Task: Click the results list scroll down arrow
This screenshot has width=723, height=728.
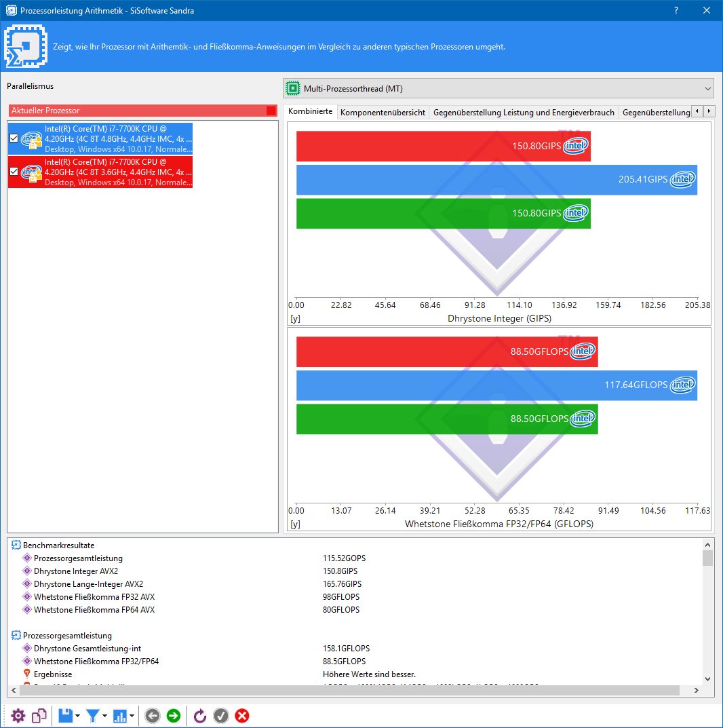Action: (x=707, y=678)
